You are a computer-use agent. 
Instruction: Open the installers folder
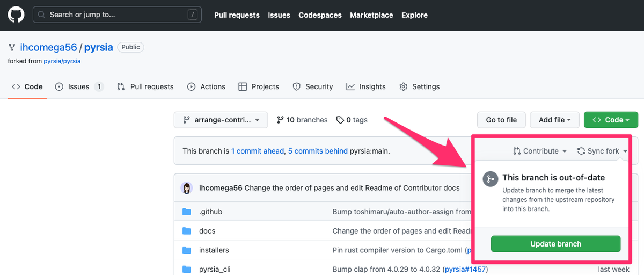click(214, 250)
